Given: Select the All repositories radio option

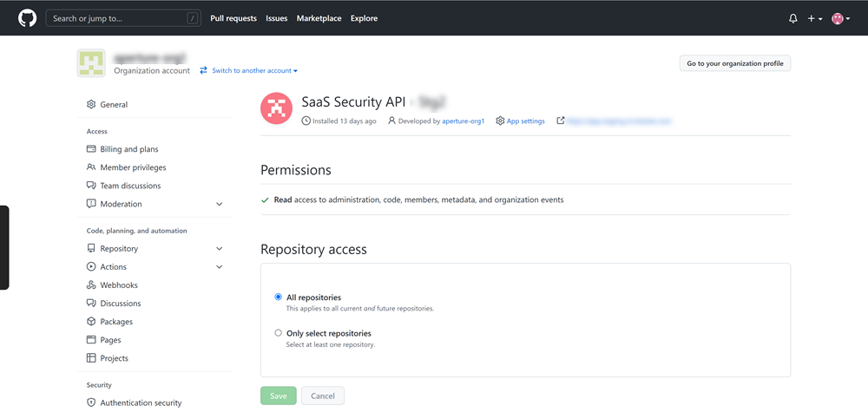Looking at the screenshot, I should (x=278, y=298).
